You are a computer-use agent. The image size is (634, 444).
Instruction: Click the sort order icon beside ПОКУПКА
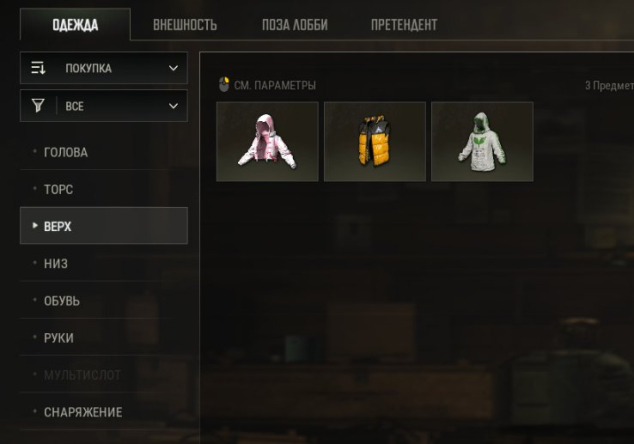click(x=38, y=68)
